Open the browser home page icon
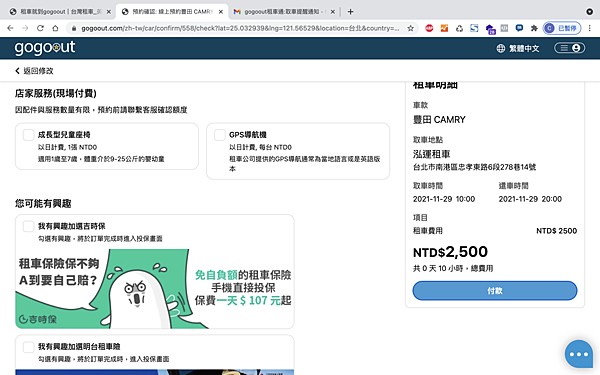The width and height of the screenshot is (600, 375). (x=55, y=28)
